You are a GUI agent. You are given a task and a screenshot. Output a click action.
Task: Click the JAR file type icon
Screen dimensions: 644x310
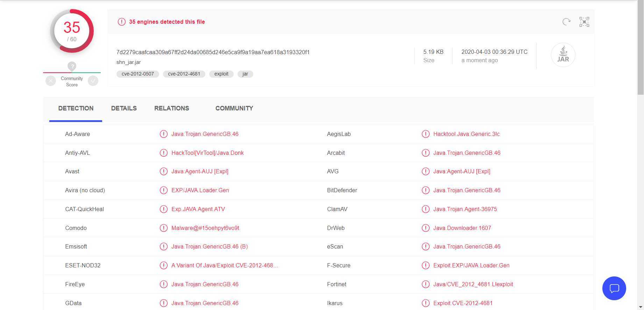coord(563,55)
